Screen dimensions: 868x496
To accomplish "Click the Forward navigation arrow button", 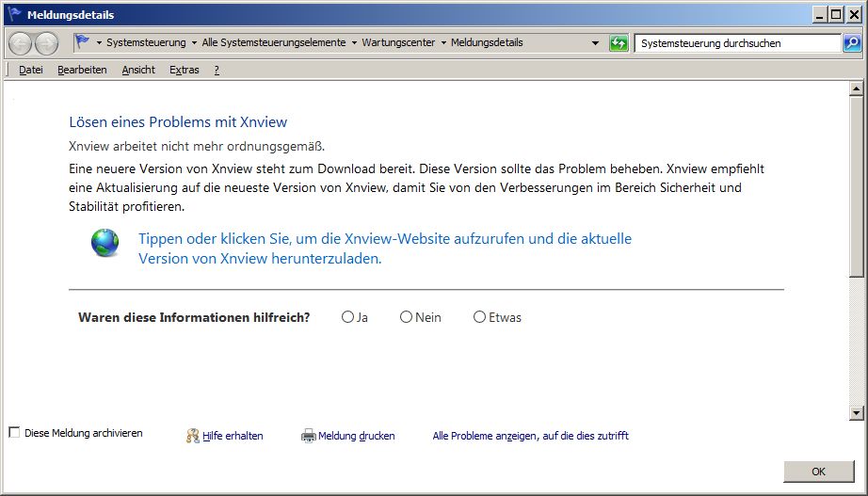I will (46, 43).
